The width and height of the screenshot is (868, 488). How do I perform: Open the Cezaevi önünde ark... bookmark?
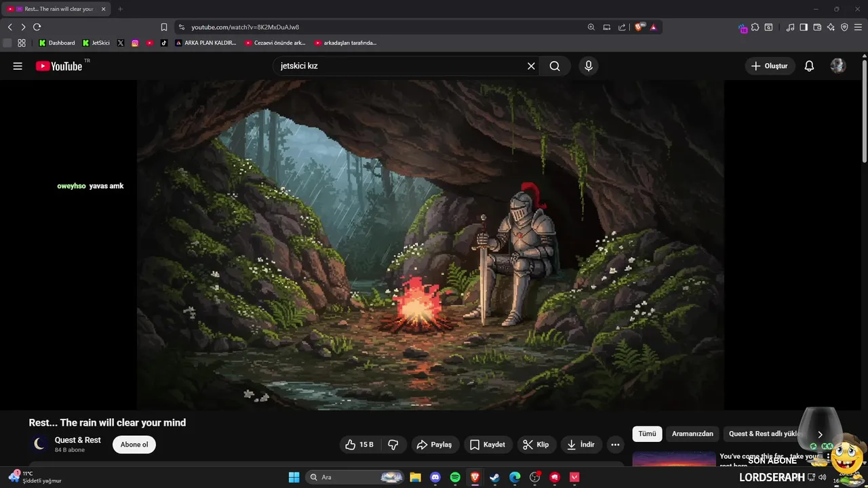tap(275, 43)
